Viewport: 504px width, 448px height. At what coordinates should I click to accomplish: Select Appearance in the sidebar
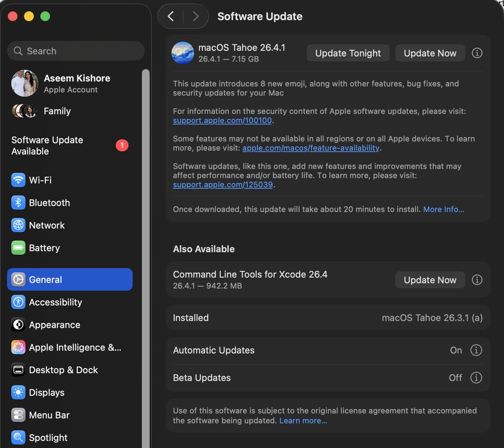[70, 325]
